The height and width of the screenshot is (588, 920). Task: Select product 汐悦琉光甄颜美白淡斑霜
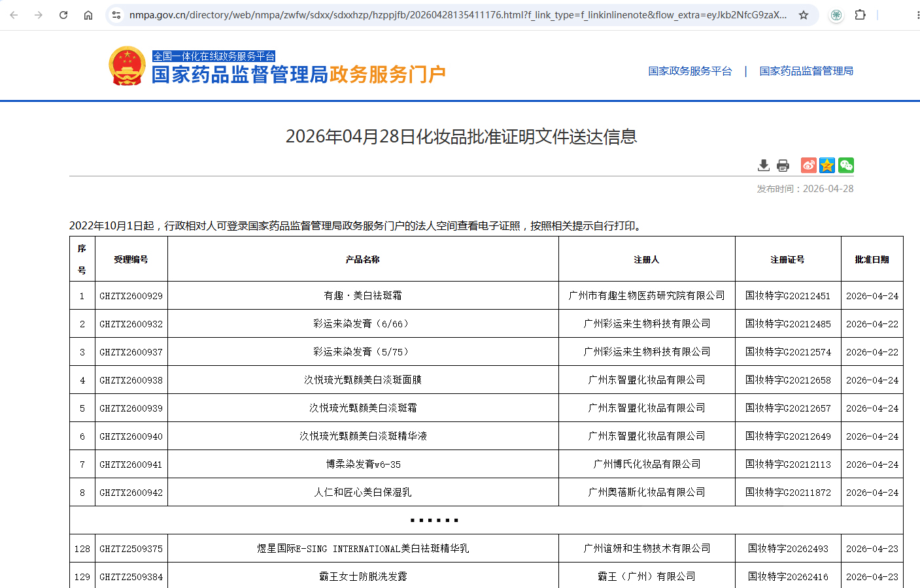363,408
